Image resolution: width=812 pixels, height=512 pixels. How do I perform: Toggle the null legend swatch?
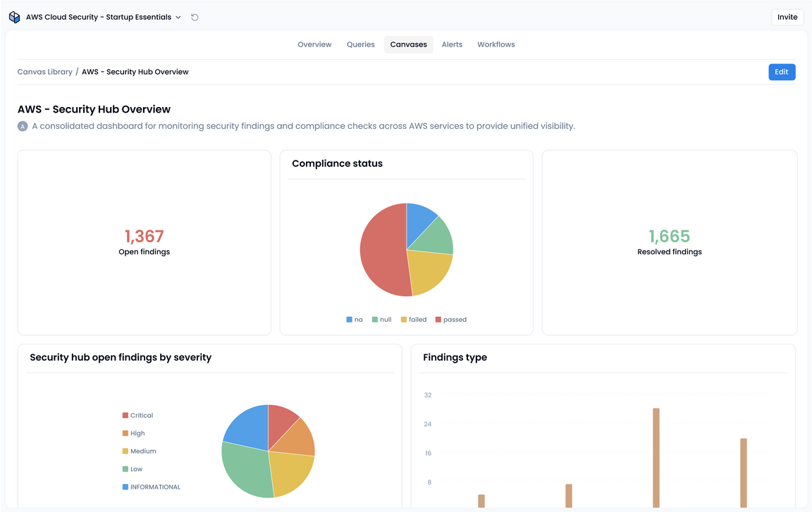coord(375,320)
